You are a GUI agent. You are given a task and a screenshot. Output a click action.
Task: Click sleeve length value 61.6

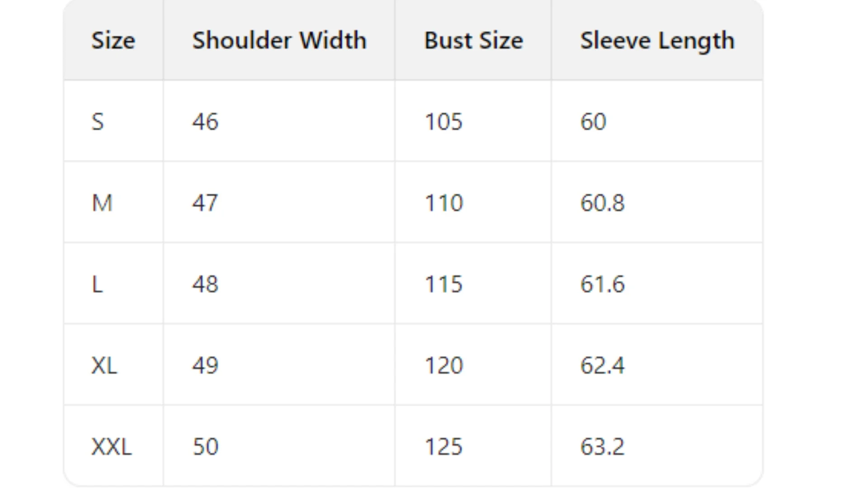tap(602, 284)
